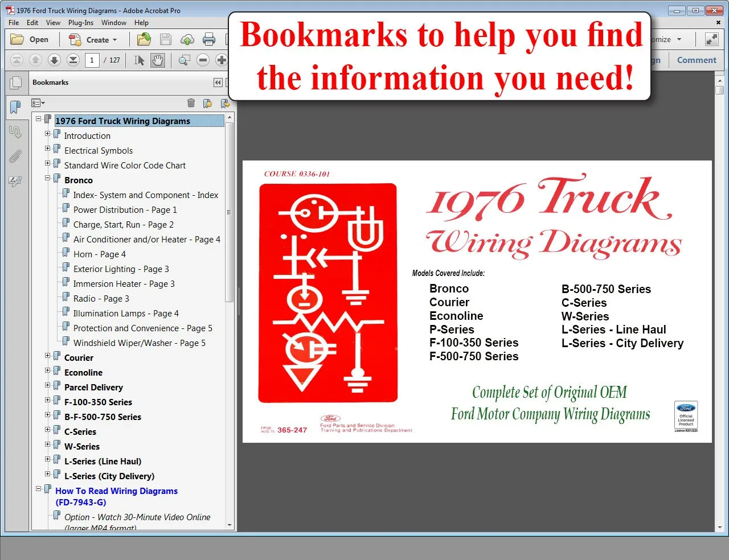Expand the Econoline bookmark
Image resolution: width=729 pixels, height=560 pixels.
point(48,370)
